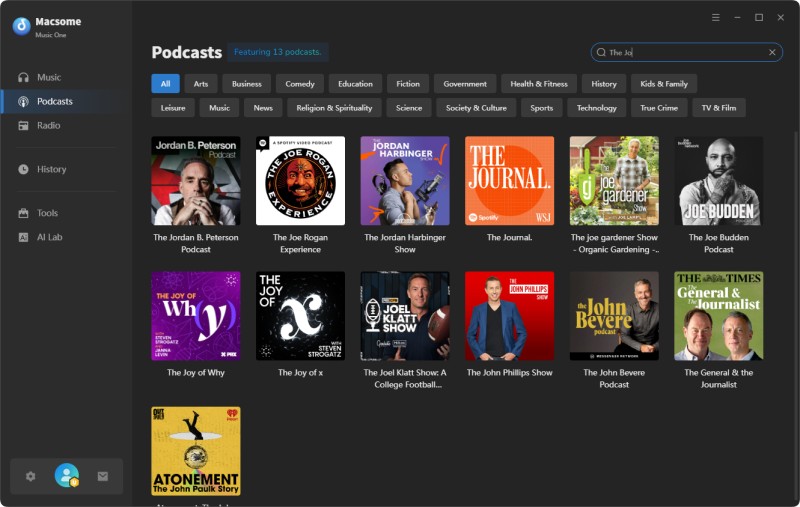Filter podcasts by Society & Culture
This screenshot has height=507, width=800.
(x=476, y=108)
